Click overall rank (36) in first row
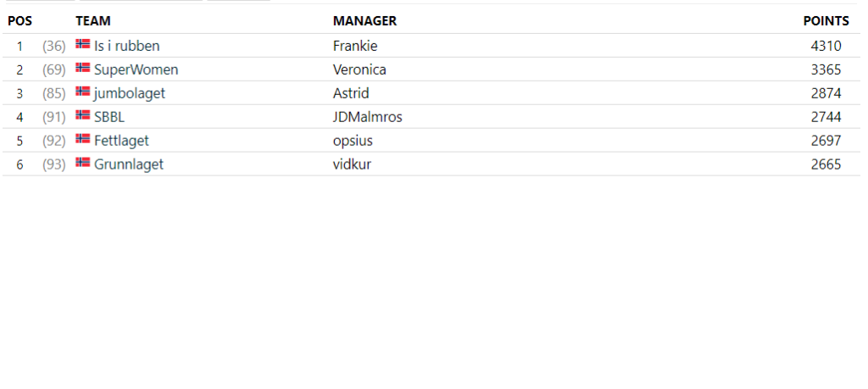Image resolution: width=868 pixels, height=389 pixels. pos(53,46)
